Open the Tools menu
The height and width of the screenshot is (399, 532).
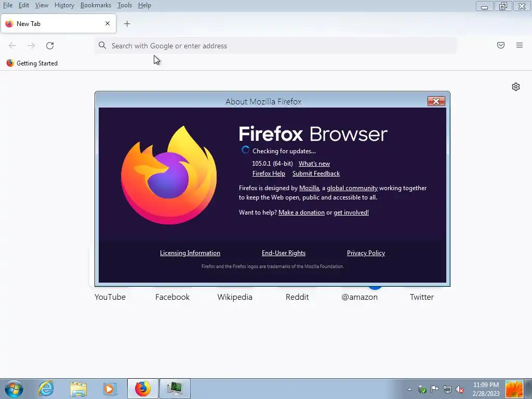click(125, 5)
